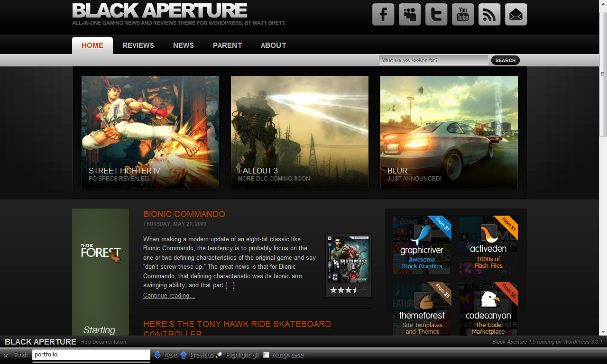
Task: Open the Fallout 3 featured image
Action: tap(300, 132)
